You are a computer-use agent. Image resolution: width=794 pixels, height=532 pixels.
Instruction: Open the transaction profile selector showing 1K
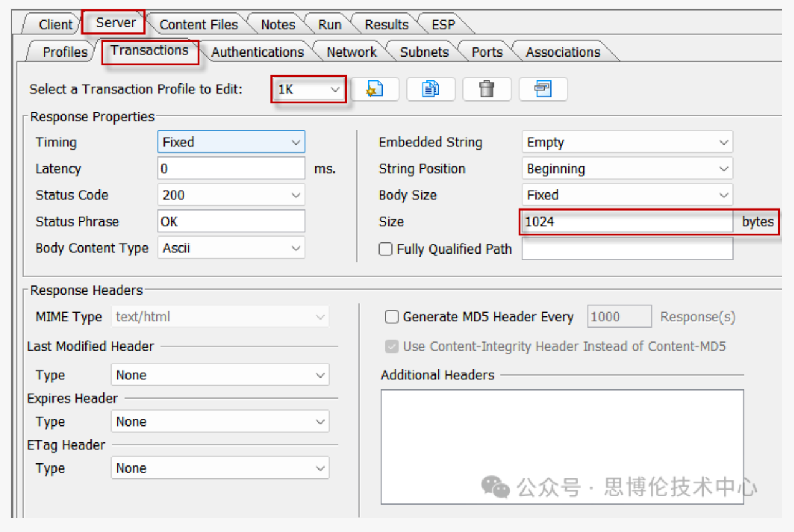click(x=309, y=90)
